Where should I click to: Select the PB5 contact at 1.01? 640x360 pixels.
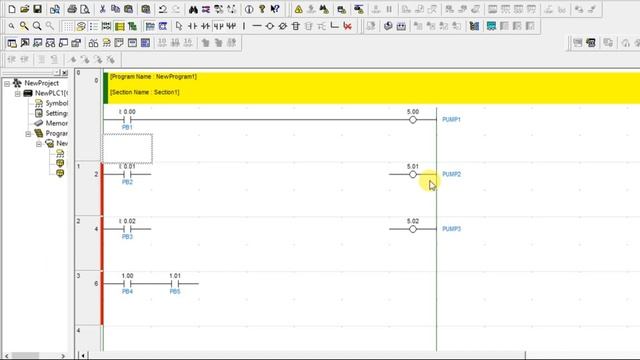pos(175,284)
